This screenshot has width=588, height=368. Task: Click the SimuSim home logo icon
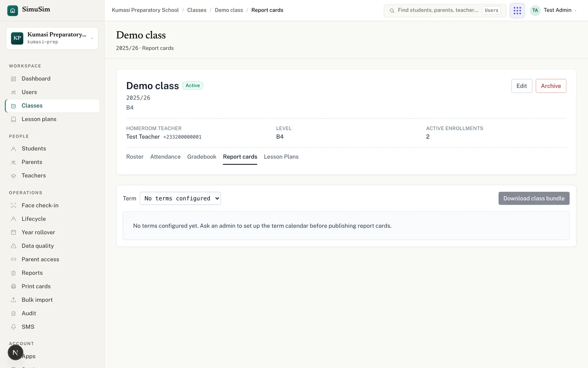click(x=12, y=11)
